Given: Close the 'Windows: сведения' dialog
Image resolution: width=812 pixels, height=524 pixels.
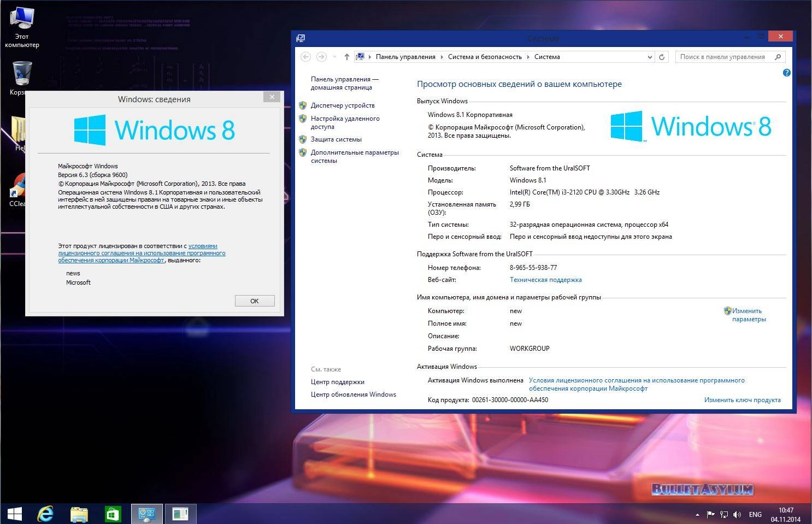Looking at the screenshot, I should pos(272,97).
